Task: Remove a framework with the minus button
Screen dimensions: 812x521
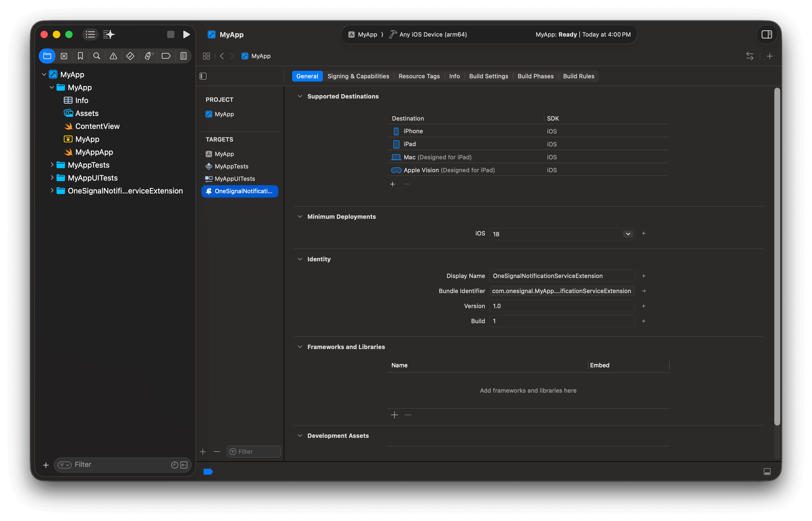Action: click(408, 415)
